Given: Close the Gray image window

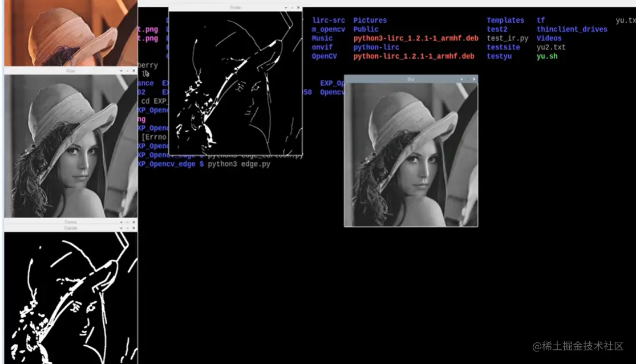Looking at the screenshot, I should pyautogui.click(x=134, y=71).
